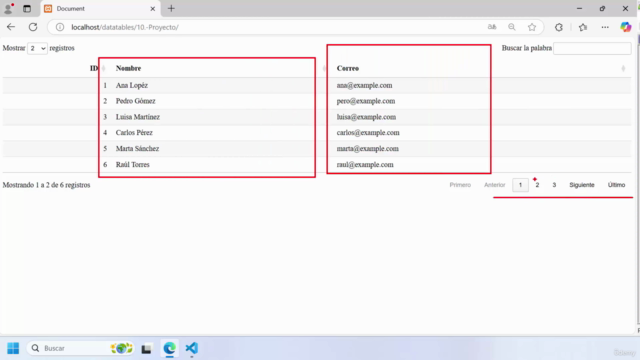Click the Anterior pagination button

click(494, 185)
